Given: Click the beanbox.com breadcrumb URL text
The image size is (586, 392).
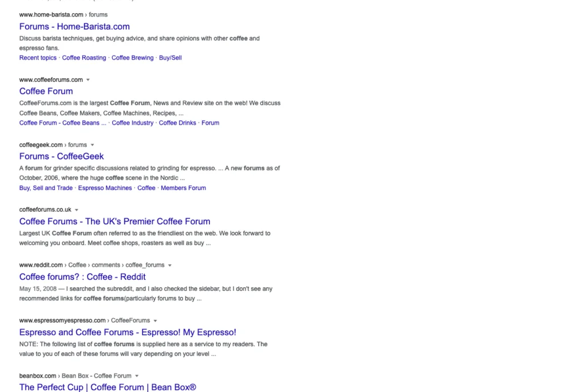Looking at the screenshot, I should [x=76, y=375].
